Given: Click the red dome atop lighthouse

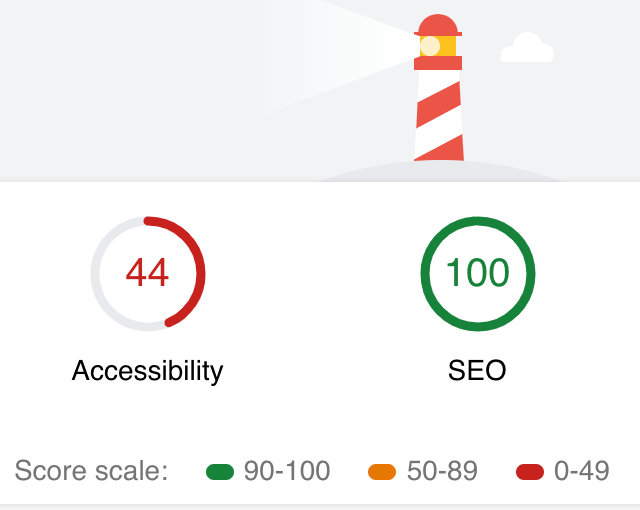Looking at the screenshot, I should [438, 25].
